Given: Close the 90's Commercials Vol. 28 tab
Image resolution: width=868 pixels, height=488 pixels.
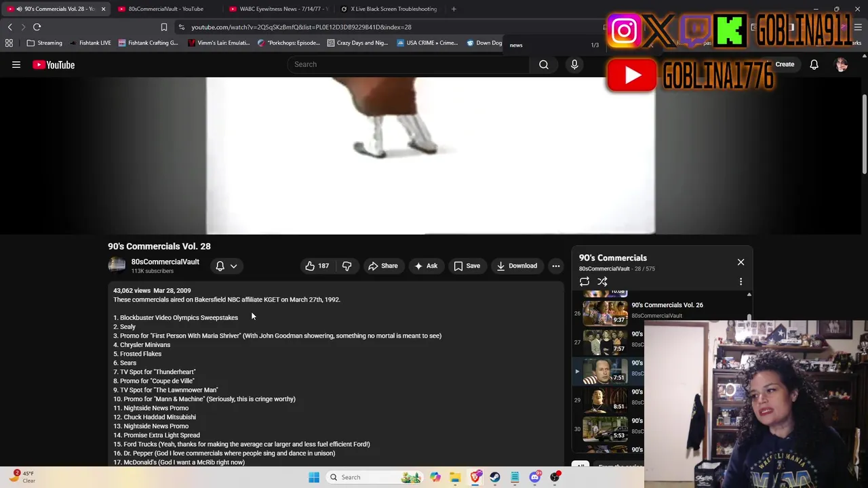Looking at the screenshot, I should [x=103, y=9].
